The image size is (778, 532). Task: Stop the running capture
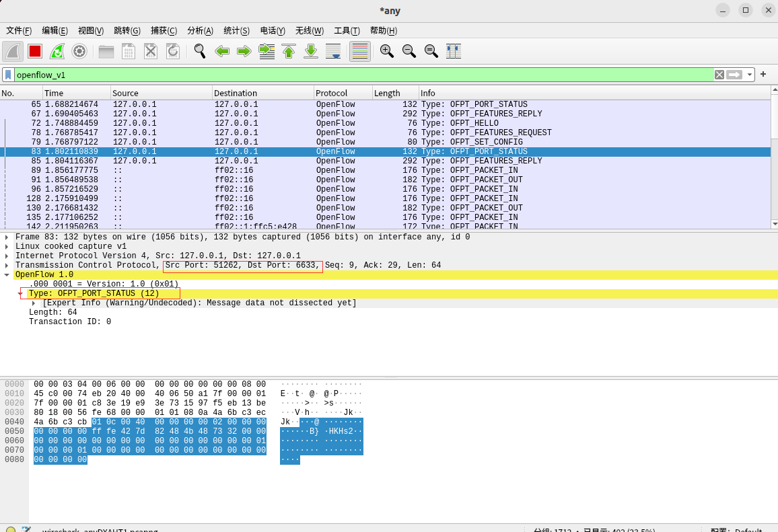point(35,51)
